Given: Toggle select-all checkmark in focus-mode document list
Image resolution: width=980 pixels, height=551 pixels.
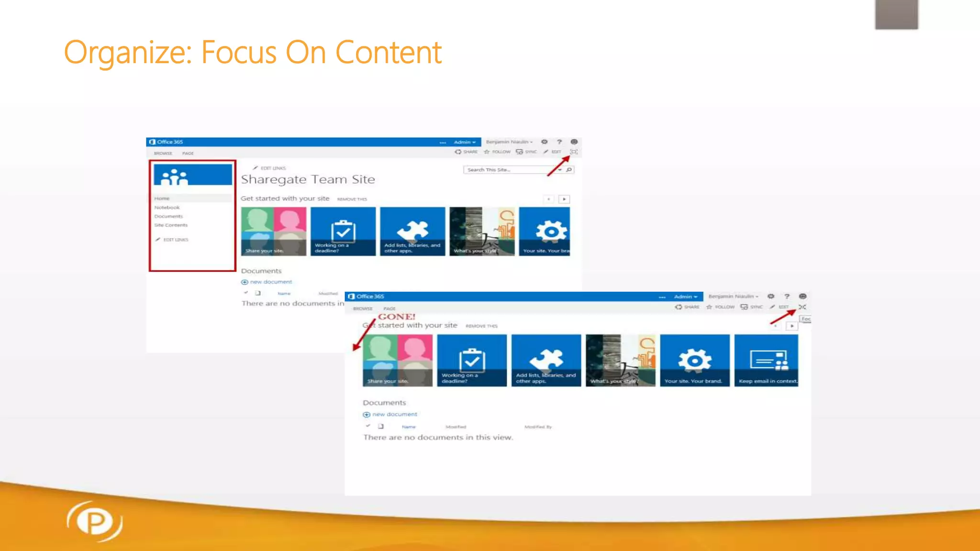Looking at the screenshot, I should [x=368, y=426].
